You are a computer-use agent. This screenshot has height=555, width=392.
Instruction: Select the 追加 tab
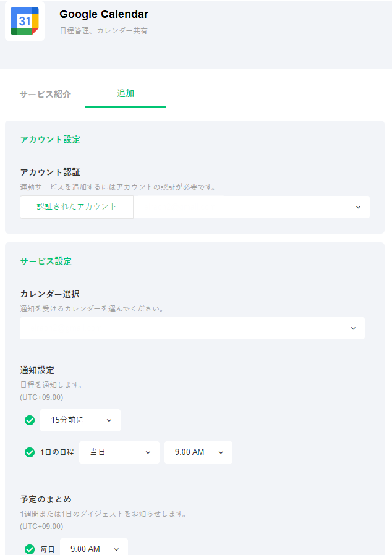click(x=126, y=94)
